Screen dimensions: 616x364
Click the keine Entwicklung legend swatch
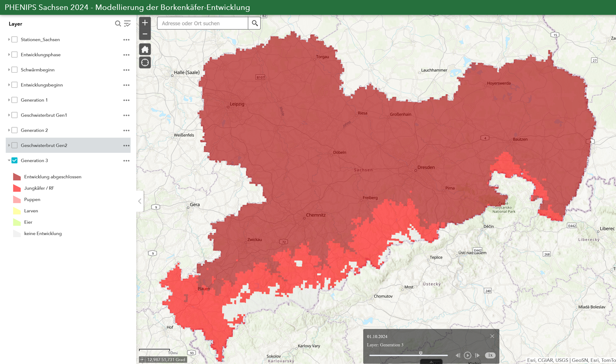tap(17, 234)
